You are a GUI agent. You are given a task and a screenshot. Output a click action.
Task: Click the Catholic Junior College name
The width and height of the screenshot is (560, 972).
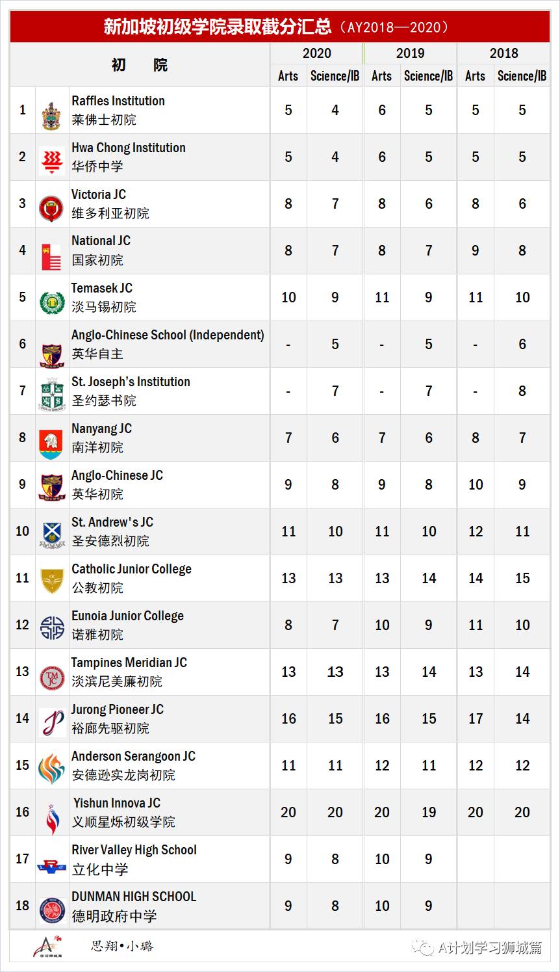131,569
